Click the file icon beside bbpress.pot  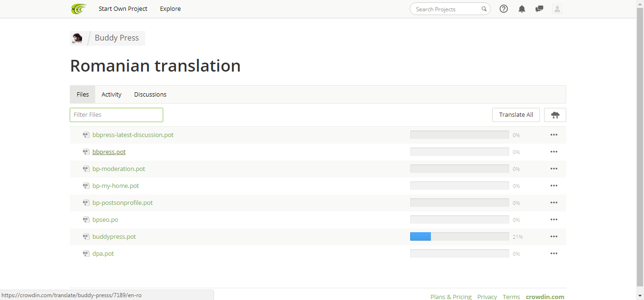pos(86,152)
